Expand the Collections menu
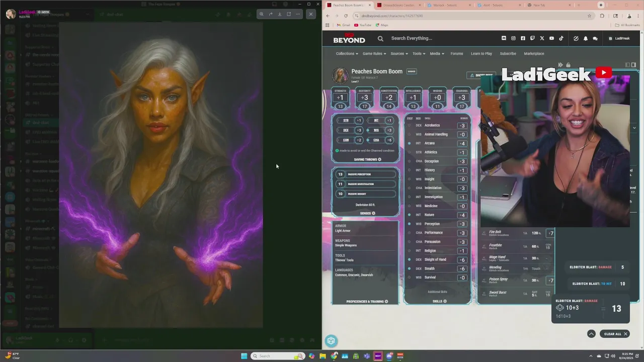This screenshot has width=644, height=362. 347,53
